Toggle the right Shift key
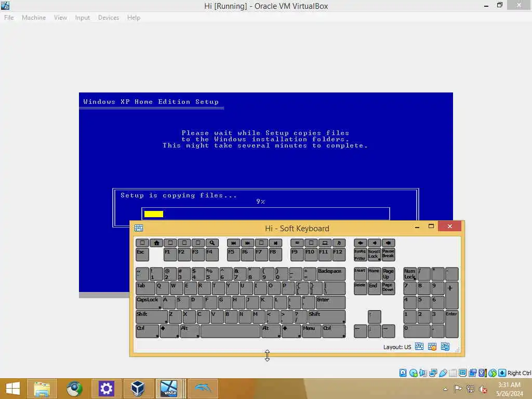 (327, 317)
